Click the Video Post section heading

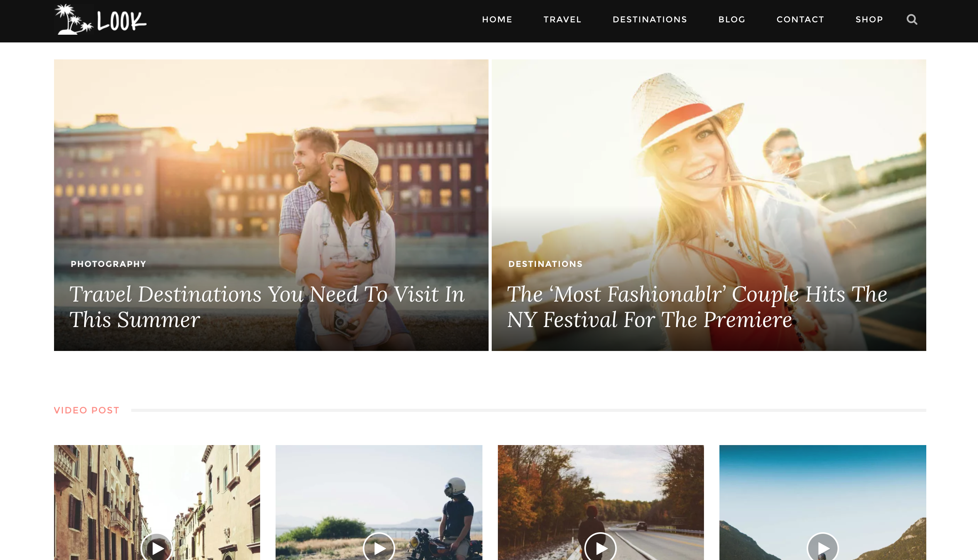tap(86, 410)
